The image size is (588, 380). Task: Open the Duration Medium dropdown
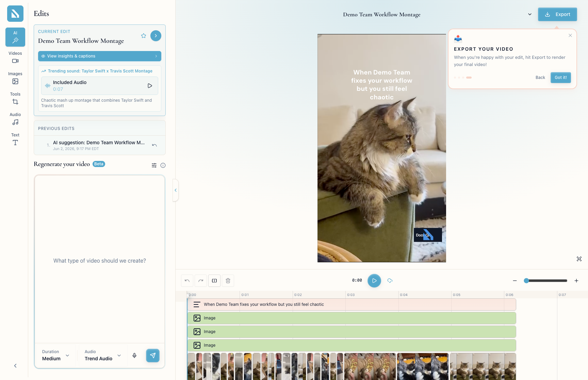point(56,356)
